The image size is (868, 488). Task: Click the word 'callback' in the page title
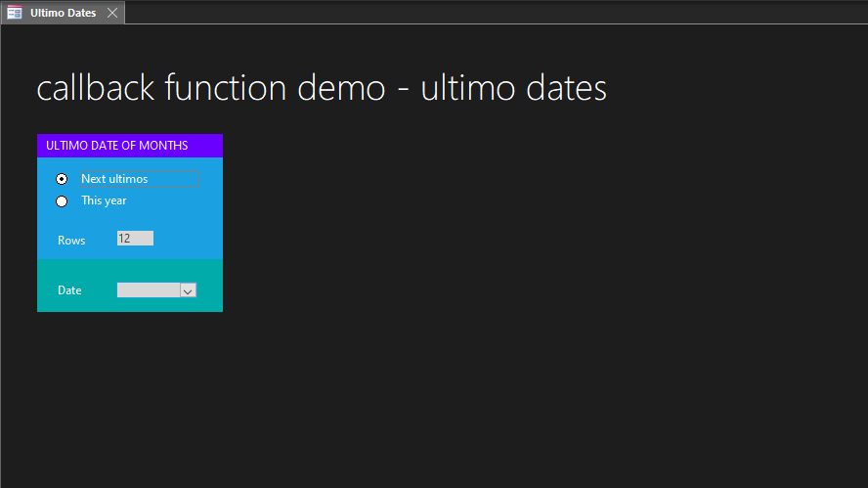coord(95,88)
